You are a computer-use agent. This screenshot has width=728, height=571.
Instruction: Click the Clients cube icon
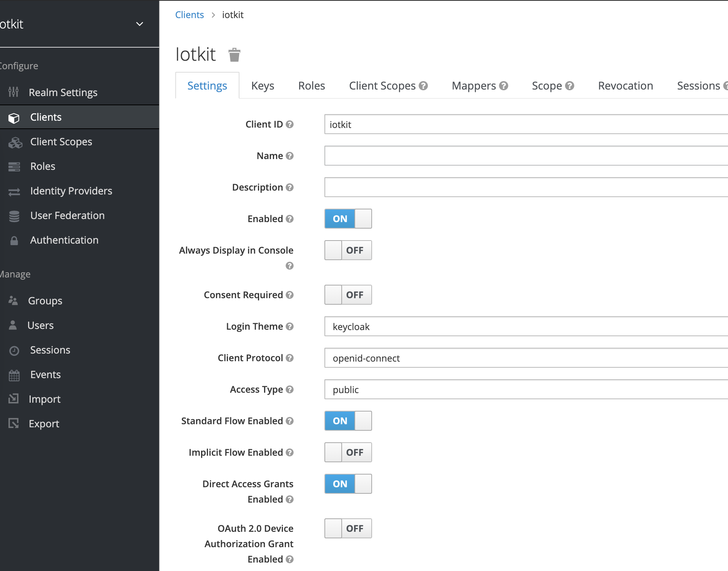[x=14, y=118]
